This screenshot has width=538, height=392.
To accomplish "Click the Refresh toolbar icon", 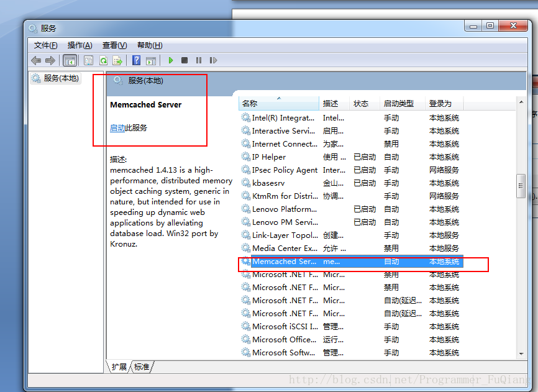I will click(103, 61).
